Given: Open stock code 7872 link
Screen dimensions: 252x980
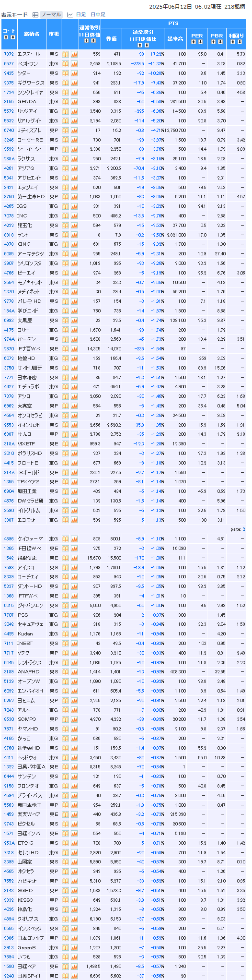Looking at the screenshot, I should coord(9,54).
